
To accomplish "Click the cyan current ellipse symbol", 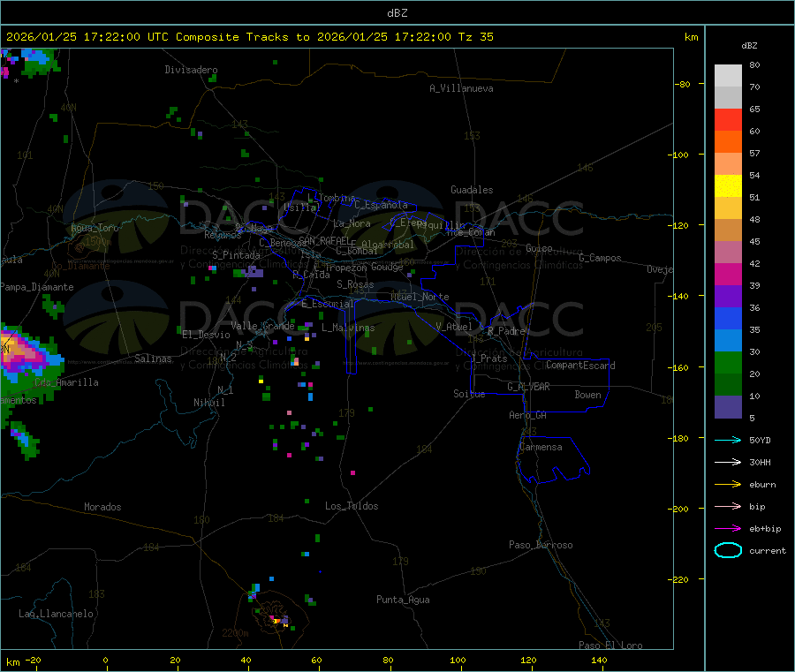I will 728,550.
